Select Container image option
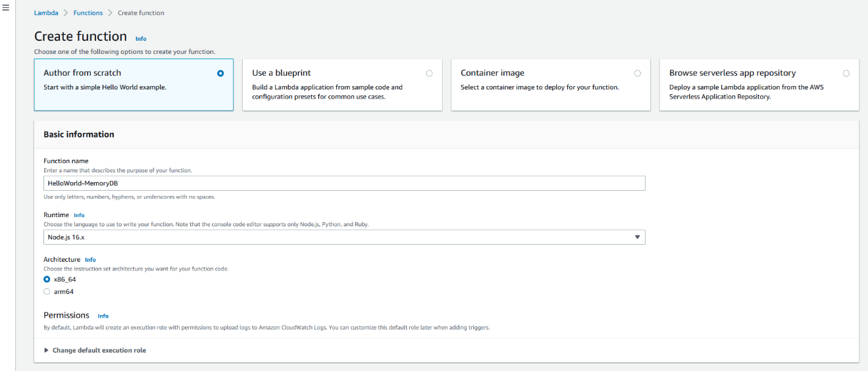Screen dimensions: 868x371 pos(637,74)
